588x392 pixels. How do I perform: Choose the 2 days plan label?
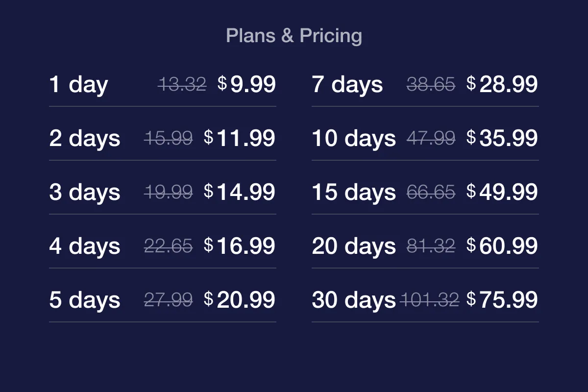(84, 139)
